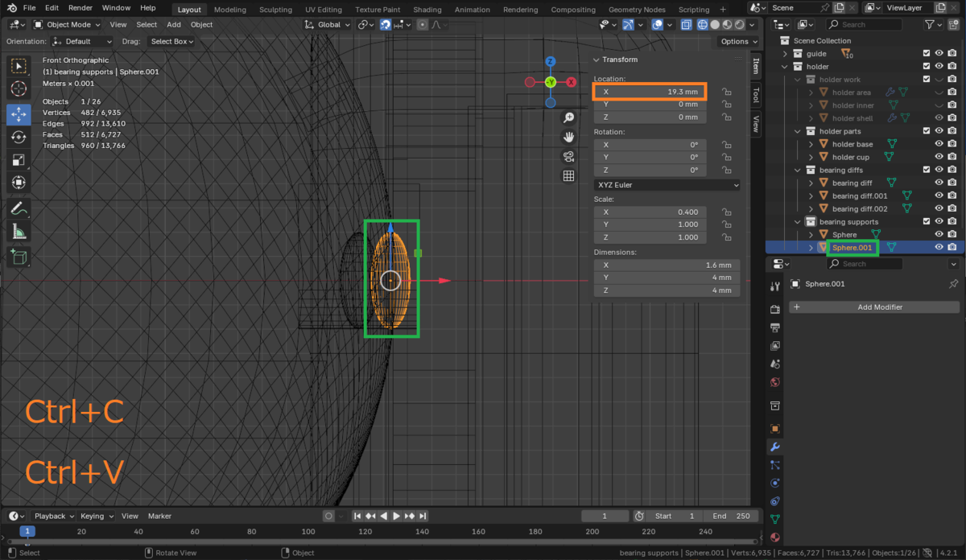
Task: Toggle camera view icon
Action: pos(568,157)
